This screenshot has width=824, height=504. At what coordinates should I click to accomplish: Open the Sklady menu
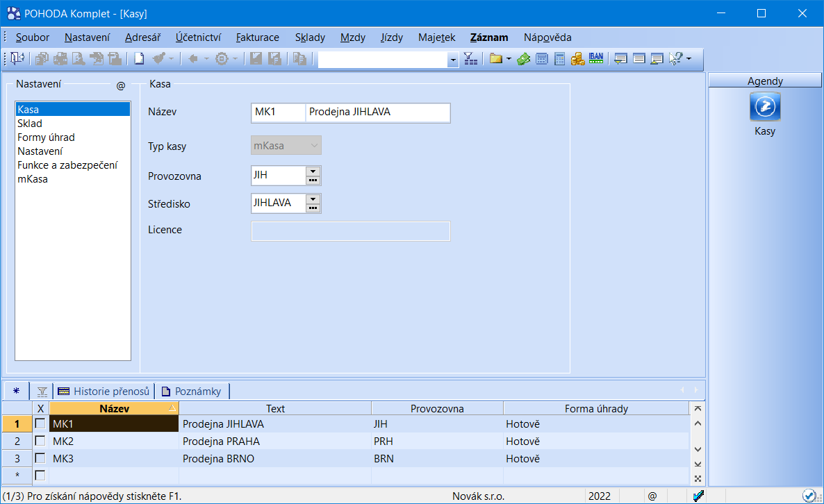[310, 37]
